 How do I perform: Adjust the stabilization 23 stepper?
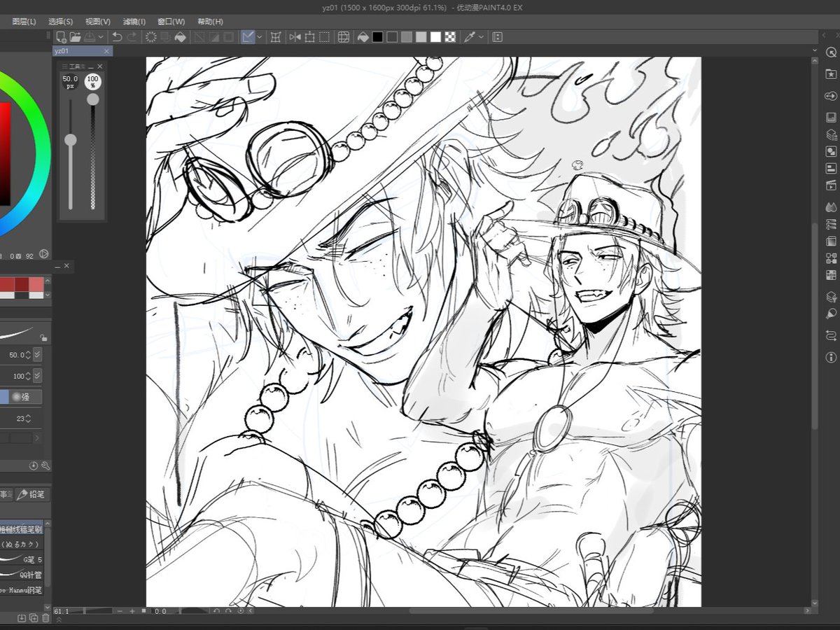[28, 419]
